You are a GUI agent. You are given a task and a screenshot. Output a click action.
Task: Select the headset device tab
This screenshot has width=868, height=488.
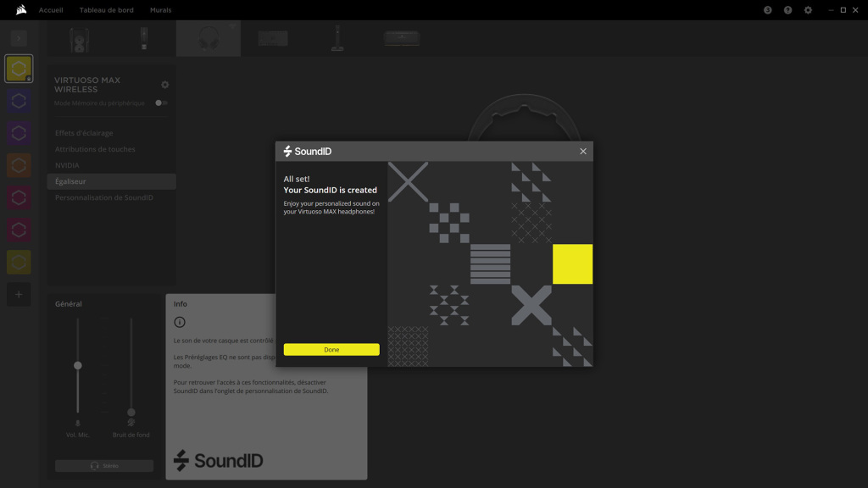tap(209, 39)
